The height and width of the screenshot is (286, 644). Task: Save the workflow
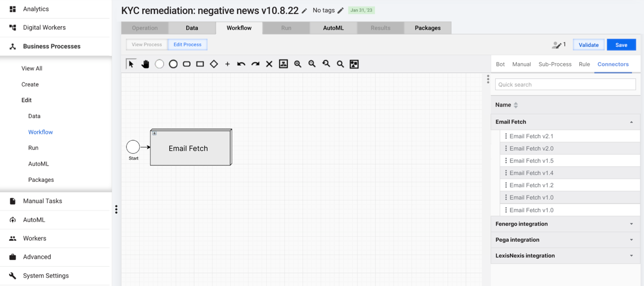point(621,45)
